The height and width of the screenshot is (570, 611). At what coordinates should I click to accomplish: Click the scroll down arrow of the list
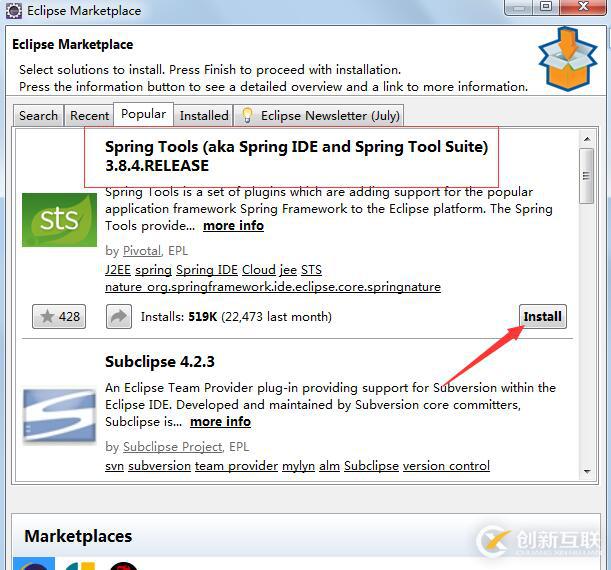[587, 472]
